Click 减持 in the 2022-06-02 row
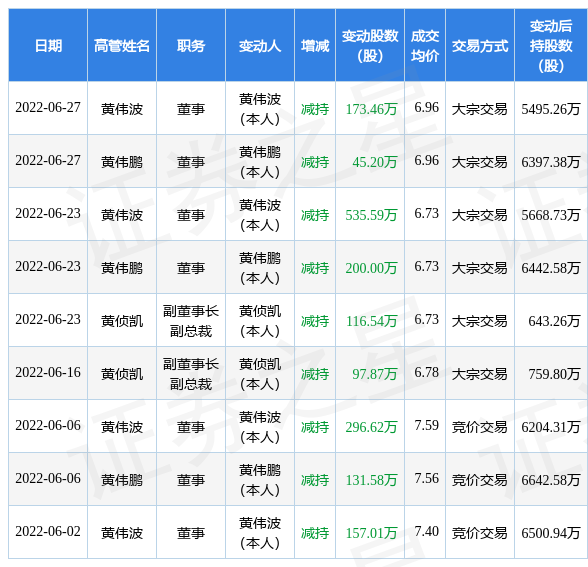The height and width of the screenshot is (567, 588). pyautogui.click(x=315, y=533)
